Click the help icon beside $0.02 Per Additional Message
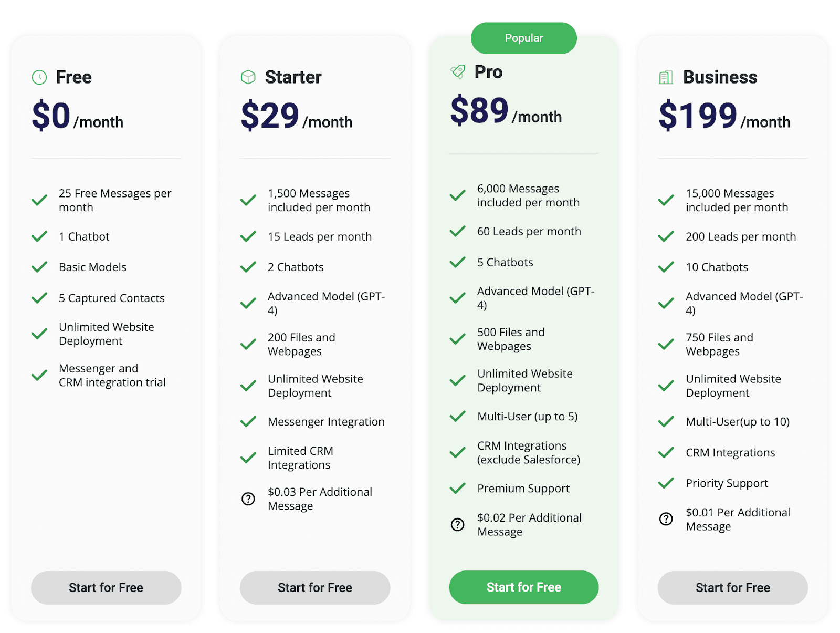This screenshot has height=633, width=840. tap(458, 524)
